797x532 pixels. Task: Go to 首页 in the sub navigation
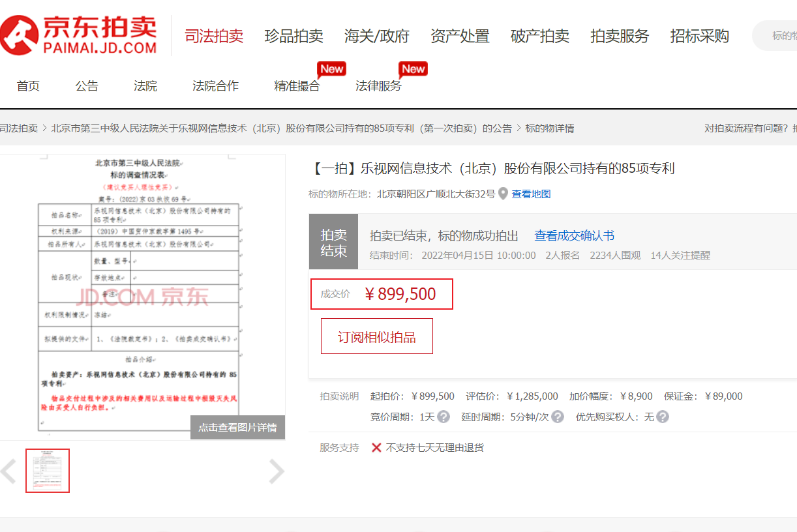tap(27, 85)
